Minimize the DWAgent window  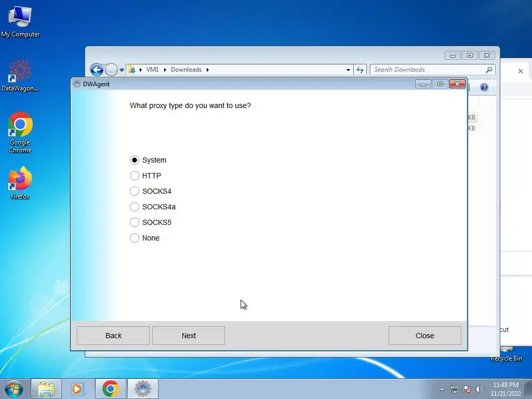click(423, 84)
